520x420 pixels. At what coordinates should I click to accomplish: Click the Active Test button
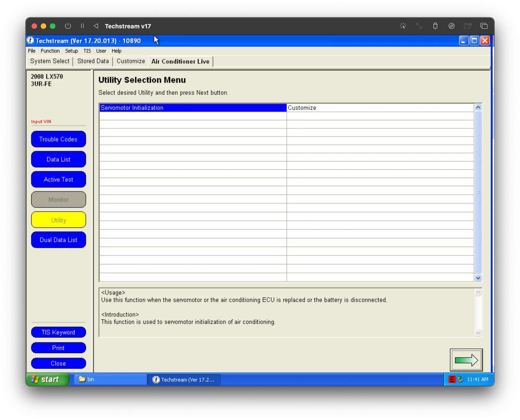(58, 179)
